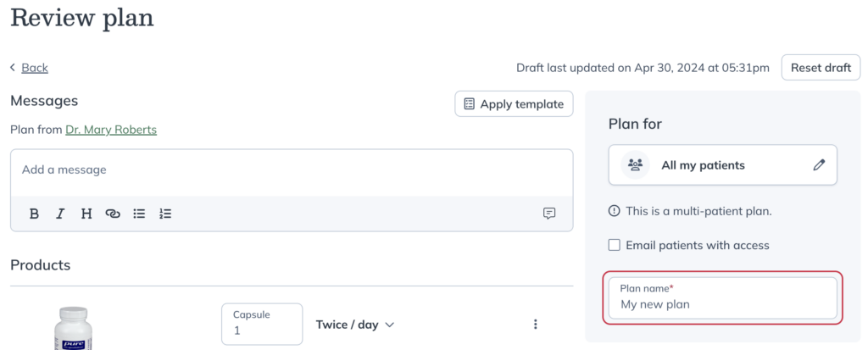The width and height of the screenshot is (868, 350).
Task: Open All my patients selector
Action: click(x=722, y=165)
